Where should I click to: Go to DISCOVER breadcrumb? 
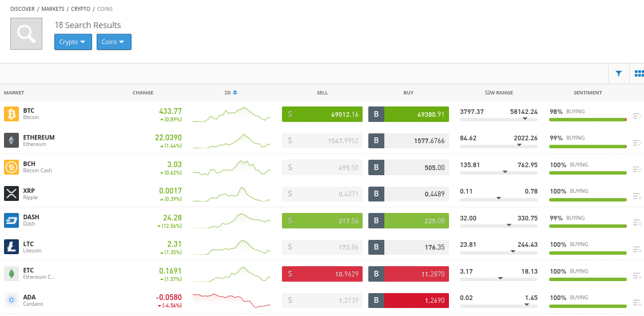(22, 9)
